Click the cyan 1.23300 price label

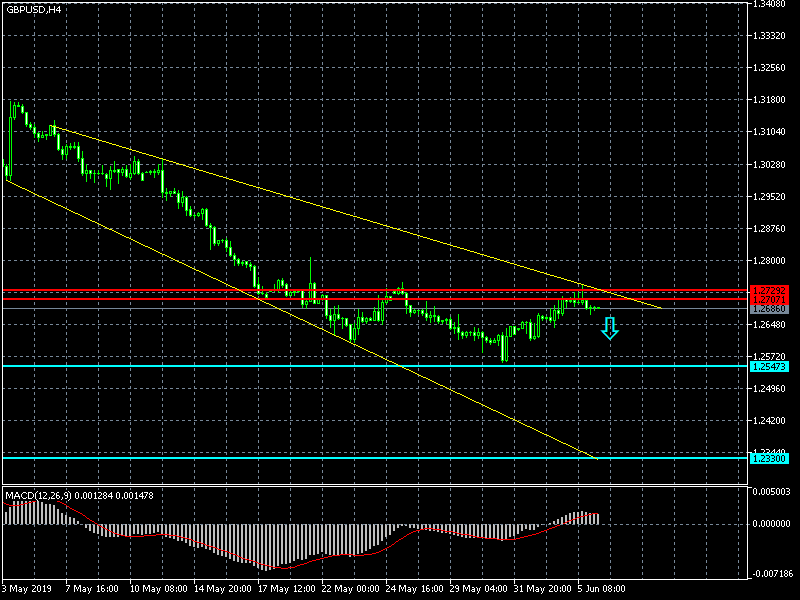769,458
